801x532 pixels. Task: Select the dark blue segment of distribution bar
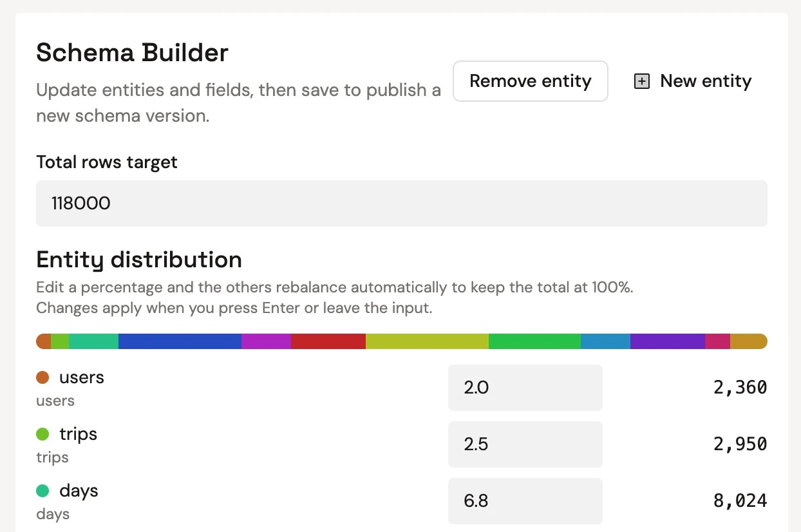[180, 341]
